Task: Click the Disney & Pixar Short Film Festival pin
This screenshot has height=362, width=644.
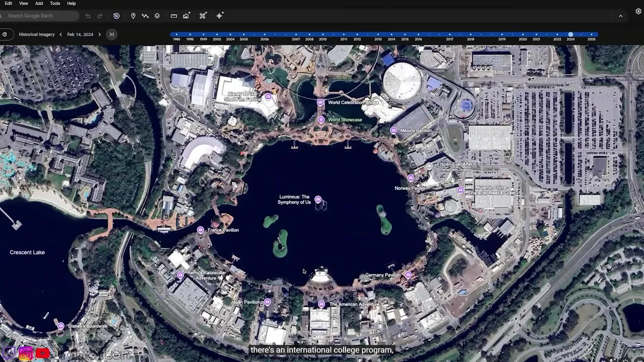Action: click(268, 97)
